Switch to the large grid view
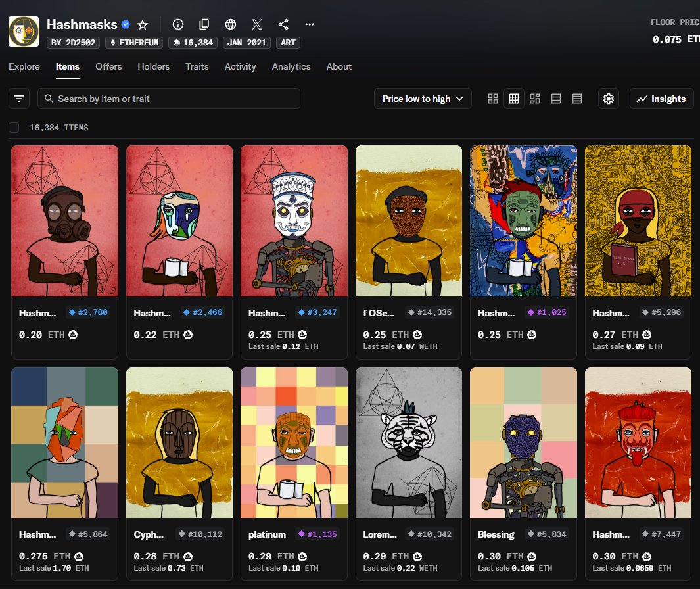The width and height of the screenshot is (700, 589). 493,99
